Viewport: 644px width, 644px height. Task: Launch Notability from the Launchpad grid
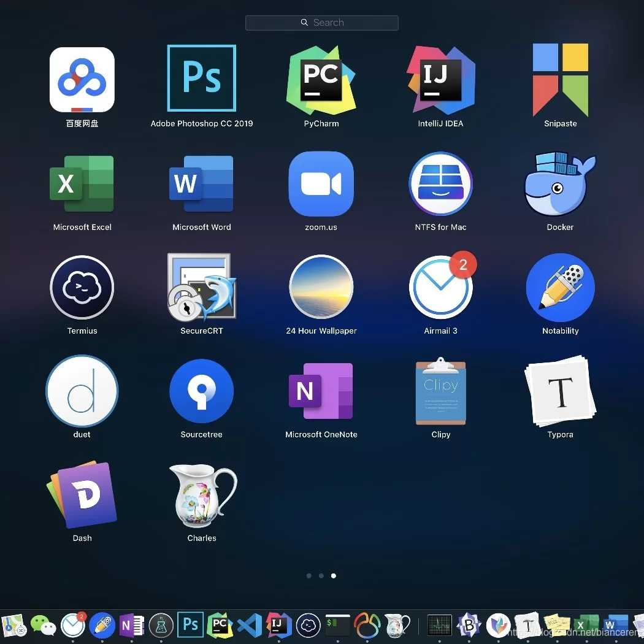(560, 287)
